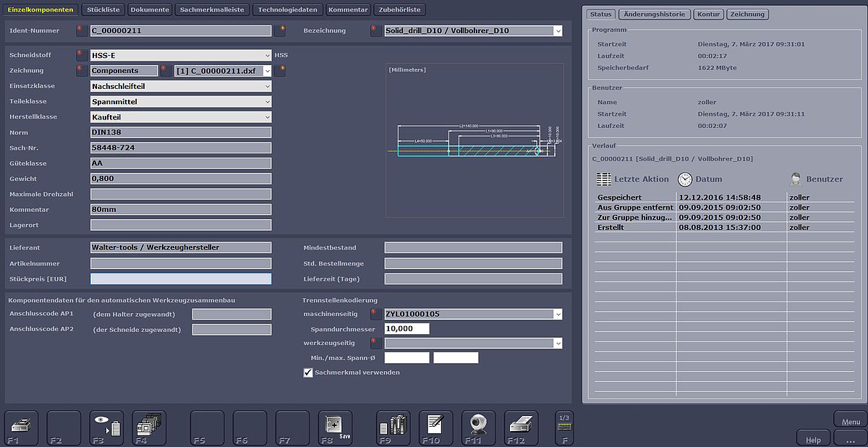The width and height of the screenshot is (868, 447).
Task: Click the F1 print icon button
Action: (x=22, y=427)
